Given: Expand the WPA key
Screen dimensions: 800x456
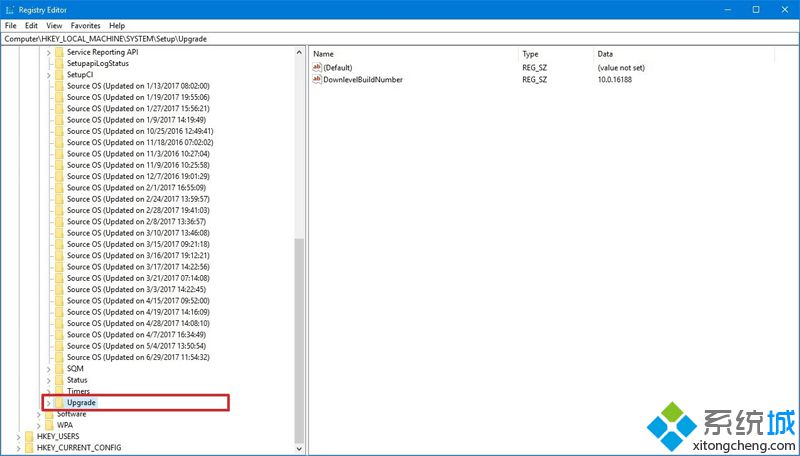Looking at the screenshot, I should coord(38,425).
